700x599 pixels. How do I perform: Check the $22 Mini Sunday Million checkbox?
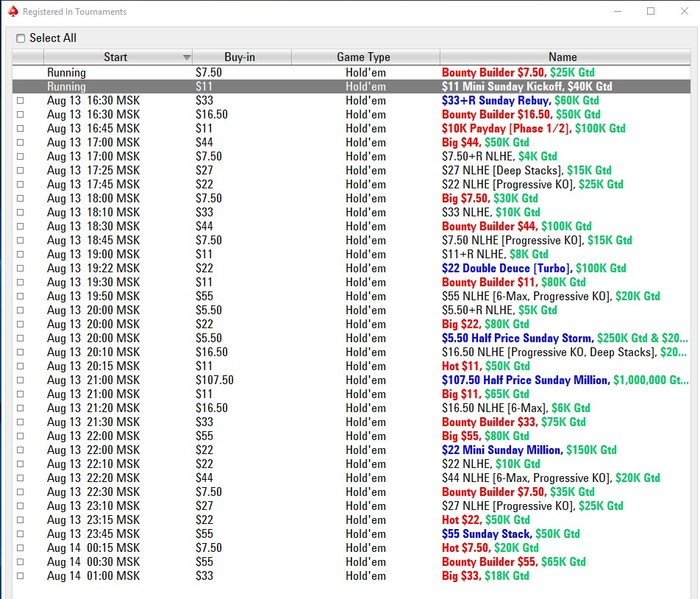click(21, 450)
